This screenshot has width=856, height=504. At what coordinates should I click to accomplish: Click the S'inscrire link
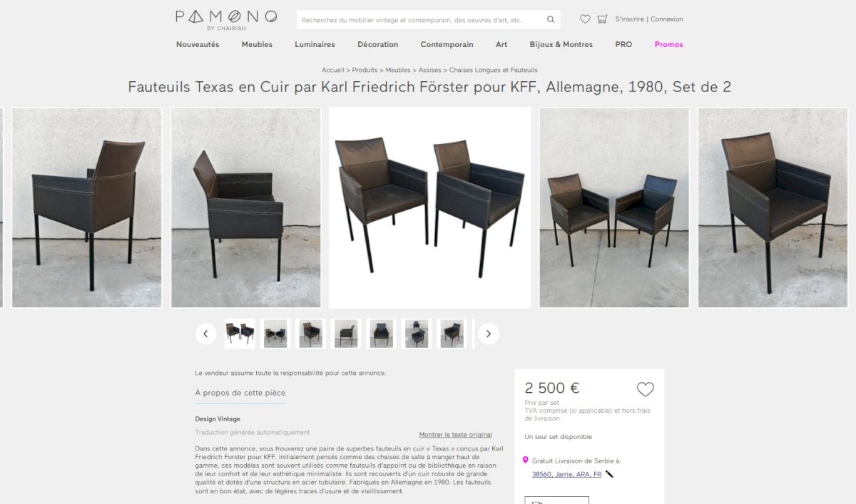tap(629, 19)
